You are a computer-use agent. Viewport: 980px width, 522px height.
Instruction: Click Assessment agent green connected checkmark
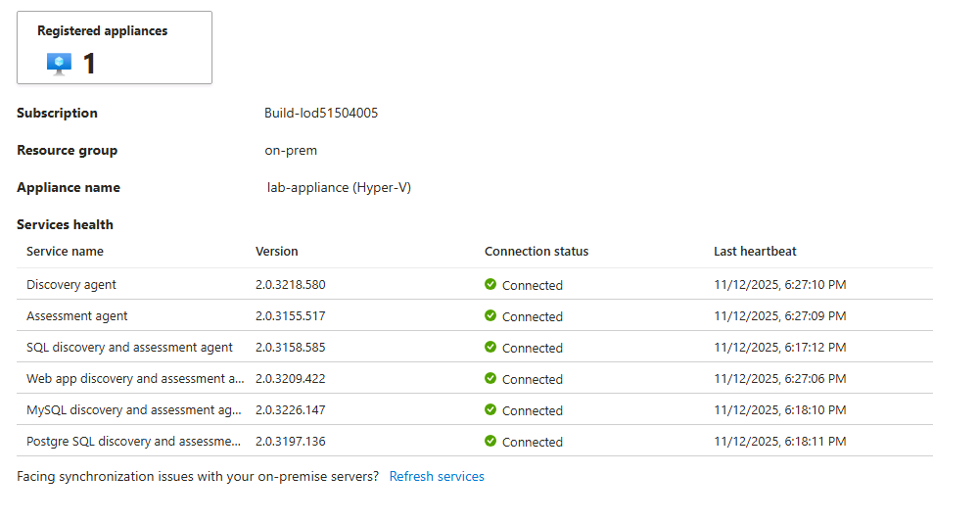[490, 315]
